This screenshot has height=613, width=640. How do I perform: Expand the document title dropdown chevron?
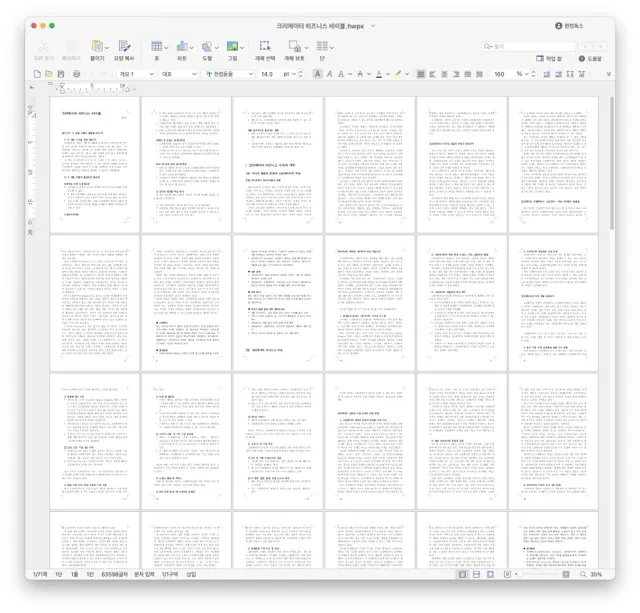point(373,26)
